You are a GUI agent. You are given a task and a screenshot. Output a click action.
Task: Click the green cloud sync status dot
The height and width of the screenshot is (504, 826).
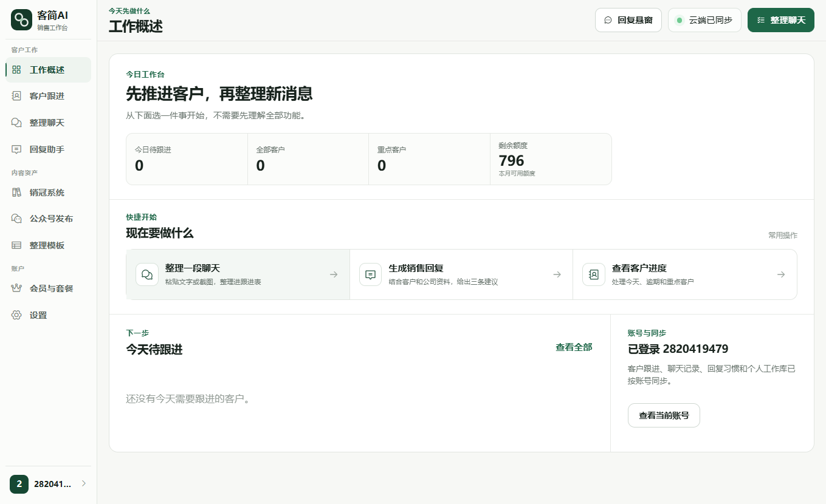(x=680, y=20)
